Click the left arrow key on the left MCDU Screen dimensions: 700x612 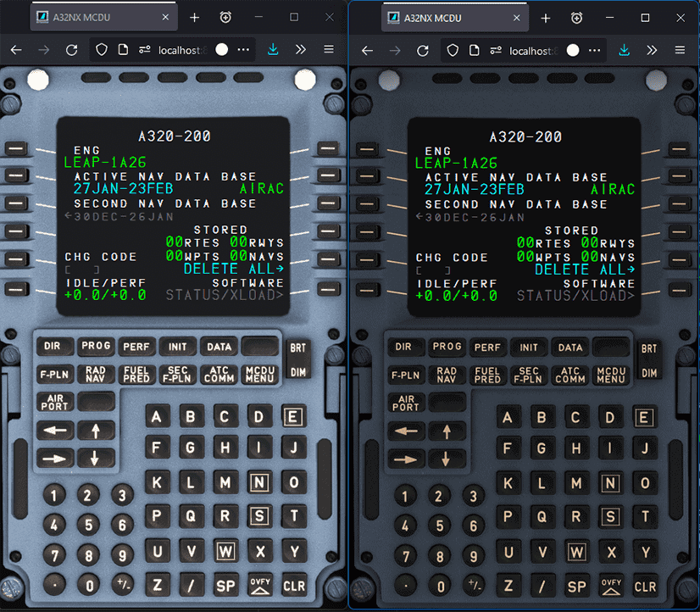(55, 431)
